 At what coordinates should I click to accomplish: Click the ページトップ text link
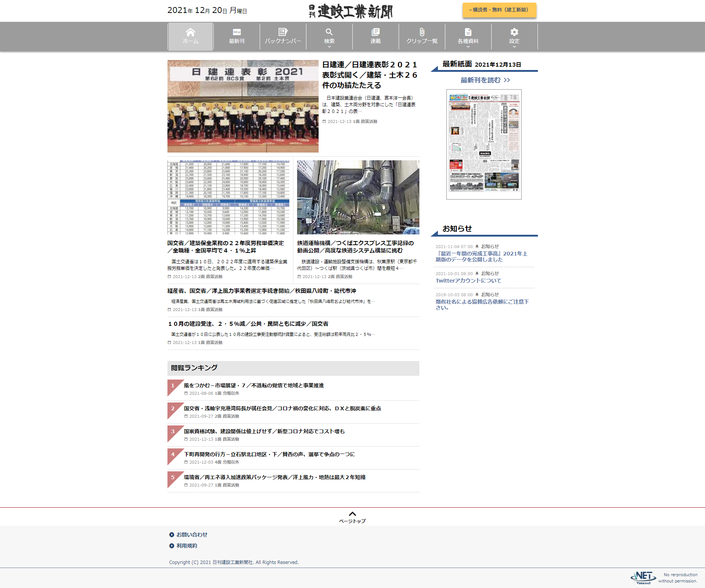[352, 521]
